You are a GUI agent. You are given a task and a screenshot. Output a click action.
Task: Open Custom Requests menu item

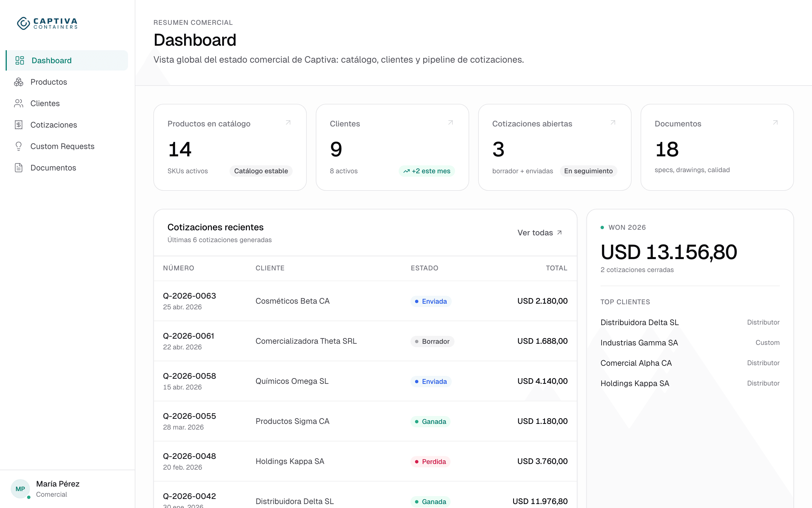pos(67,146)
